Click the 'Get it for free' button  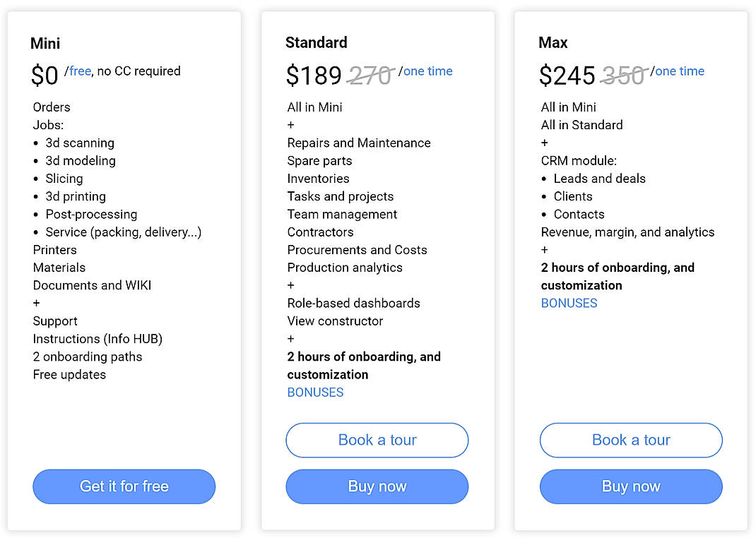[x=124, y=486]
